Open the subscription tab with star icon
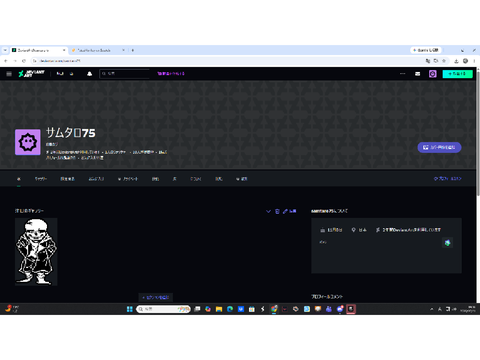480x360 pixels. pos(128,179)
